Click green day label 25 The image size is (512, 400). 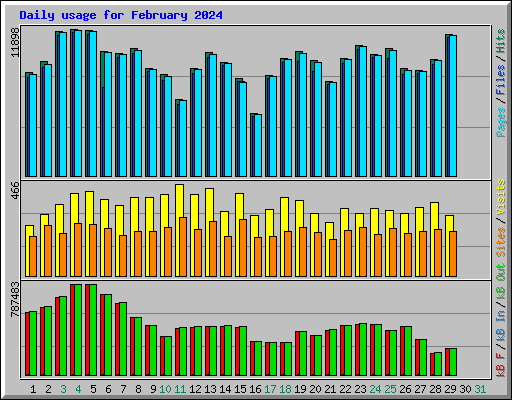[390, 389]
